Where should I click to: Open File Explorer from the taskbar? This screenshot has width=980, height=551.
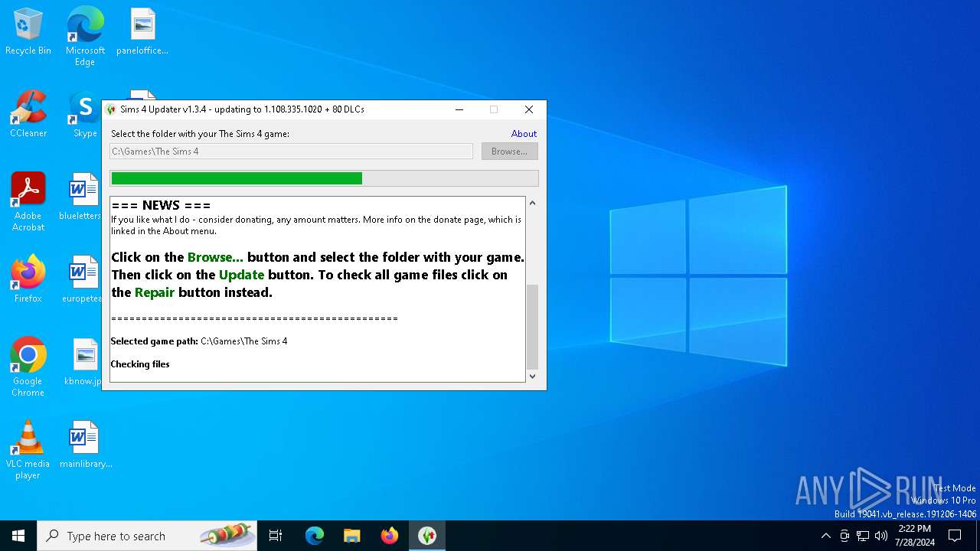coord(352,536)
